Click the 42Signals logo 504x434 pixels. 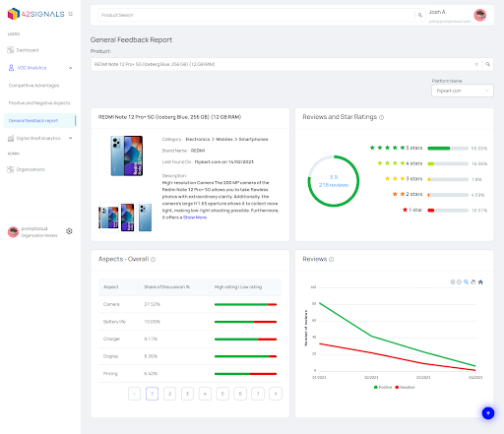point(35,14)
